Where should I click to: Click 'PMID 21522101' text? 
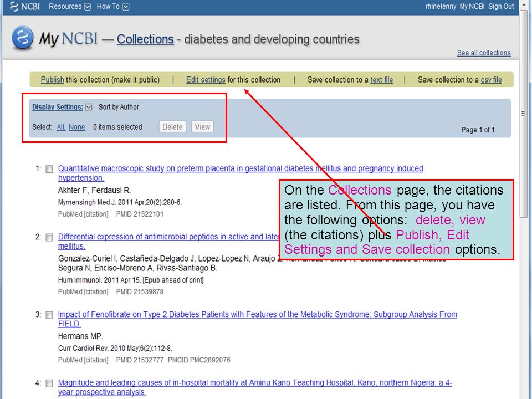click(140, 214)
